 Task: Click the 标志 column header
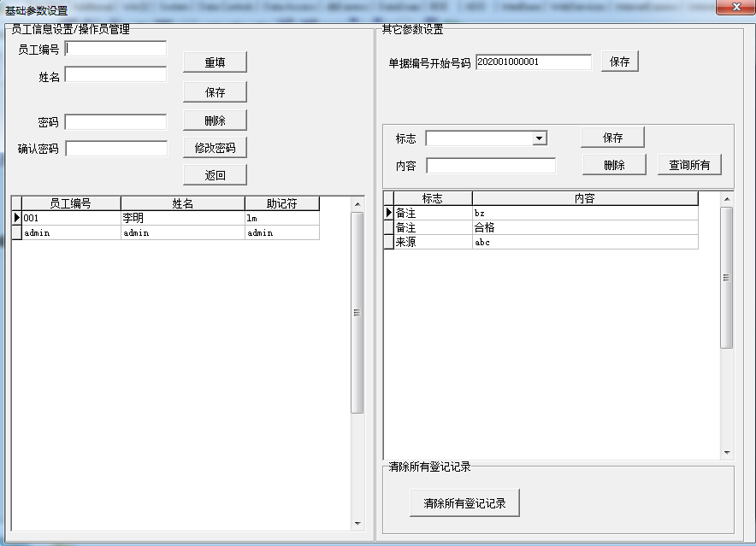[433, 198]
